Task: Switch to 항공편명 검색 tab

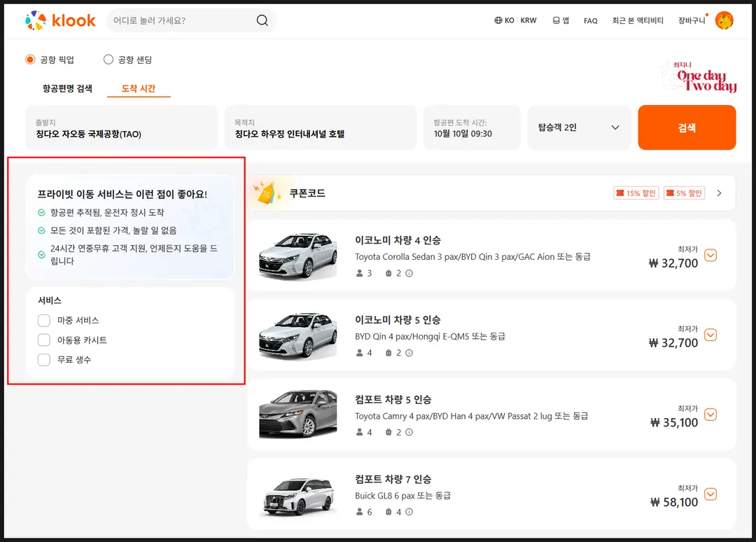Action: pyautogui.click(x=67, y=88)
